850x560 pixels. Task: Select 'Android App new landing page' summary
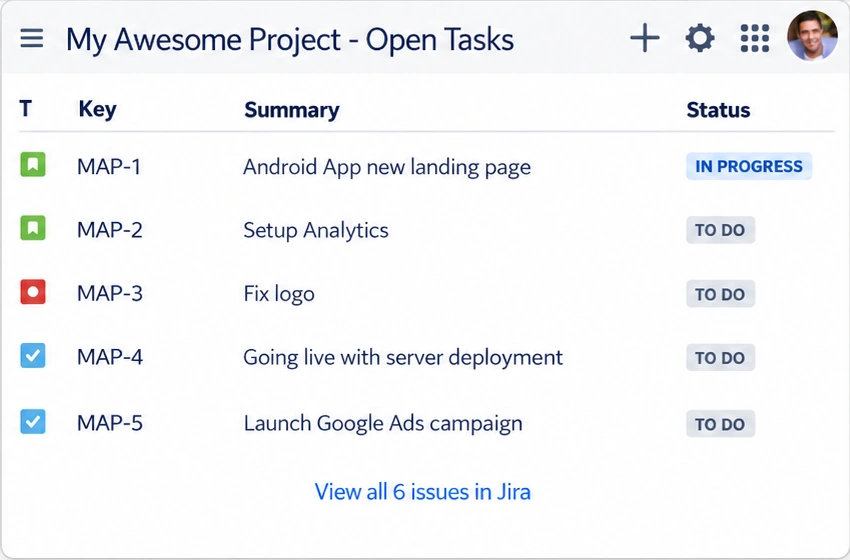(x=387, y=167)
